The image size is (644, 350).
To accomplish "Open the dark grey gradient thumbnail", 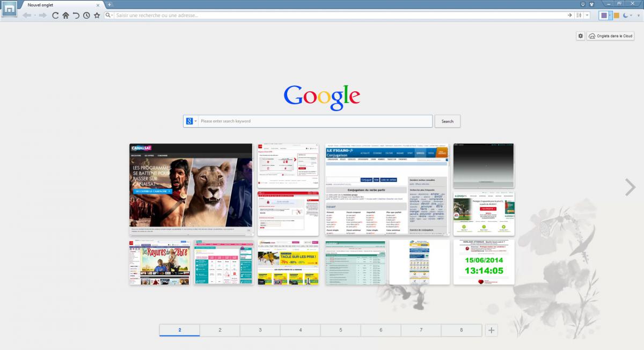I will (484, 165).
